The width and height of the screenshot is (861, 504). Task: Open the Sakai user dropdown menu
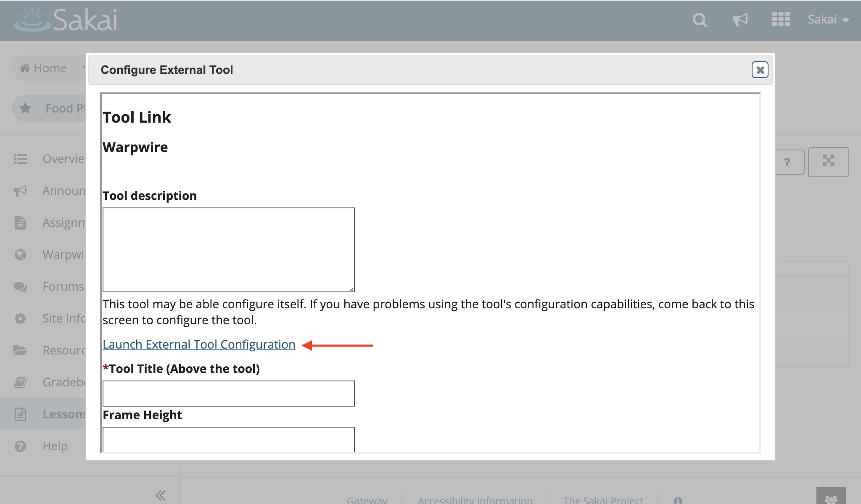click(828, 20)
